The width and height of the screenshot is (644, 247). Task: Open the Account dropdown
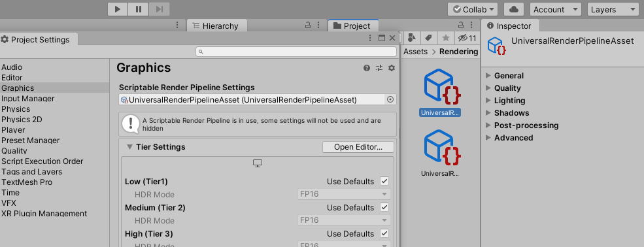coord(555,9)
